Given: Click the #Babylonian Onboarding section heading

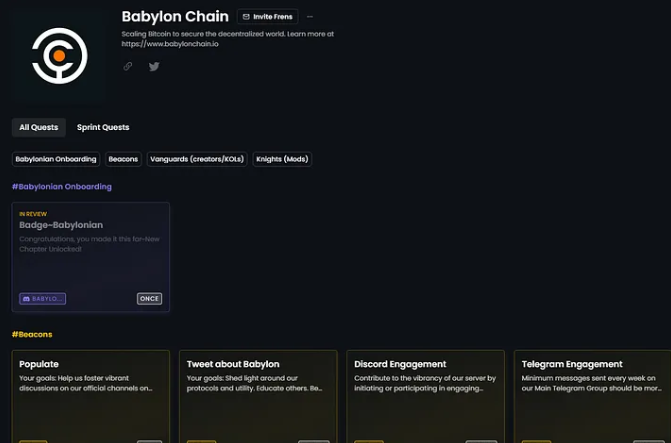Looking at the screenshot, I should point(62,187).
